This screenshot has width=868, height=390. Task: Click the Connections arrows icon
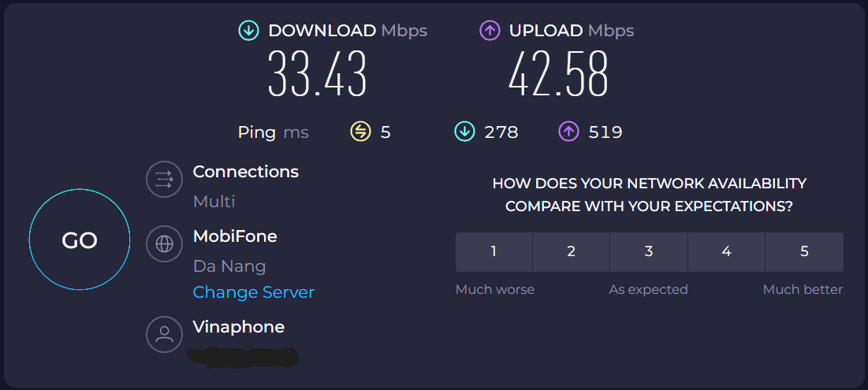165,179
